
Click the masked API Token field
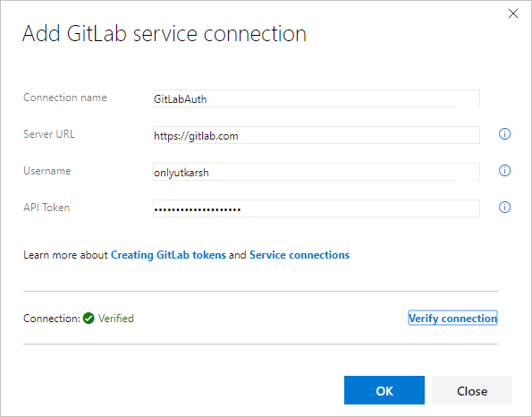pos(317,208)
